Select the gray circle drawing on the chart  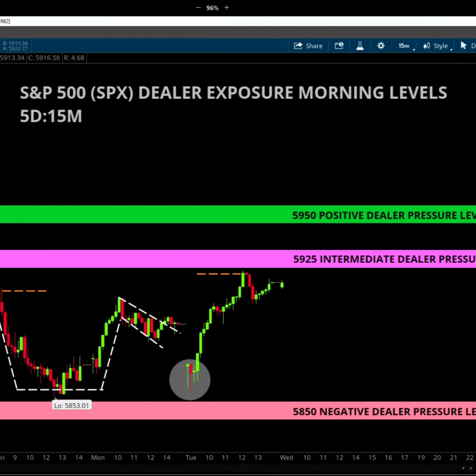[x=190, y=379]
